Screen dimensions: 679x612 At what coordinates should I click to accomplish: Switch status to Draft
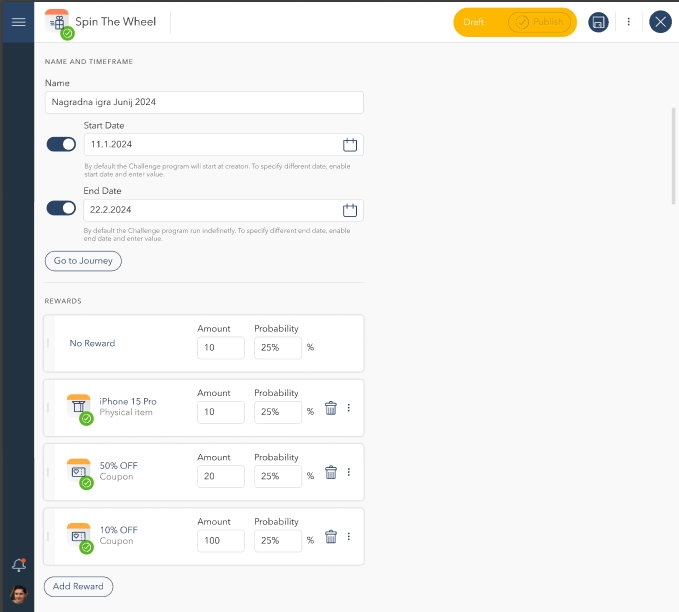(x=473, y=22)
